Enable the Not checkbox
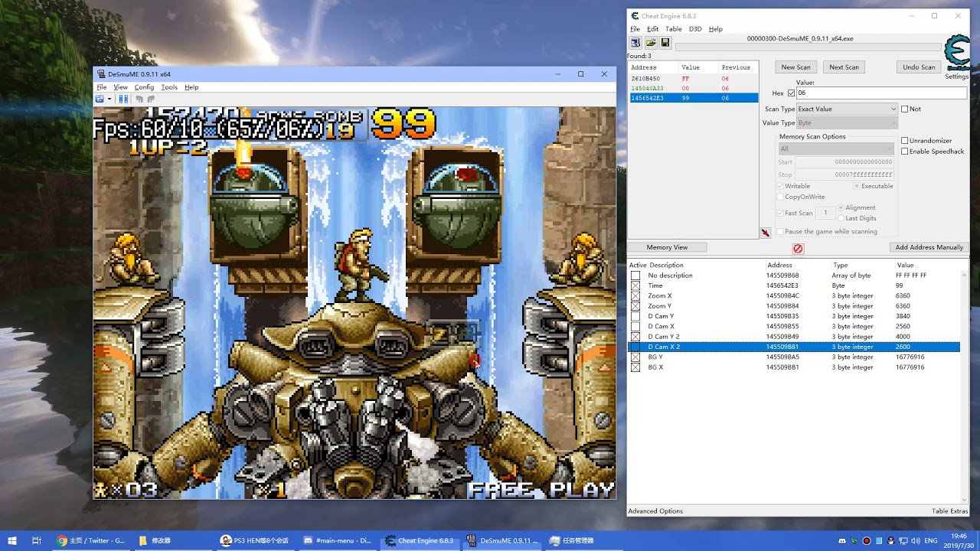980x551 pixels. [x=904, y=109]
